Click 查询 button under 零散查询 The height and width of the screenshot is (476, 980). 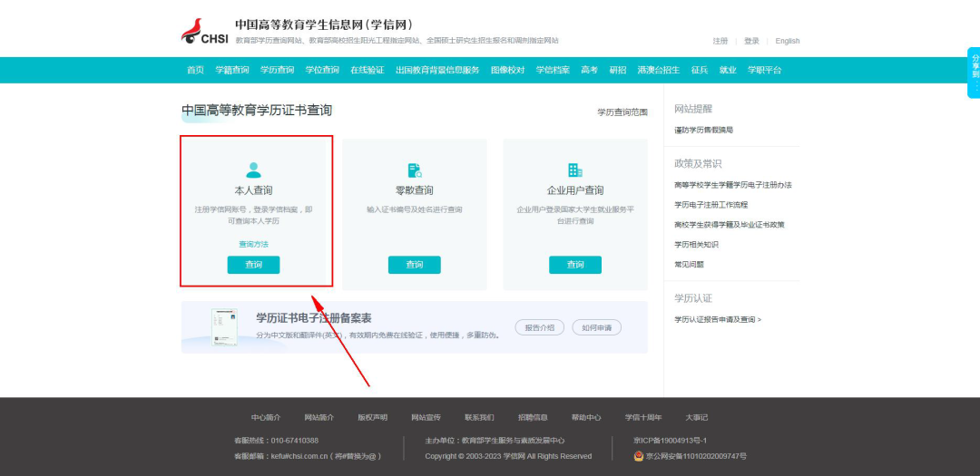pos(415,265)
